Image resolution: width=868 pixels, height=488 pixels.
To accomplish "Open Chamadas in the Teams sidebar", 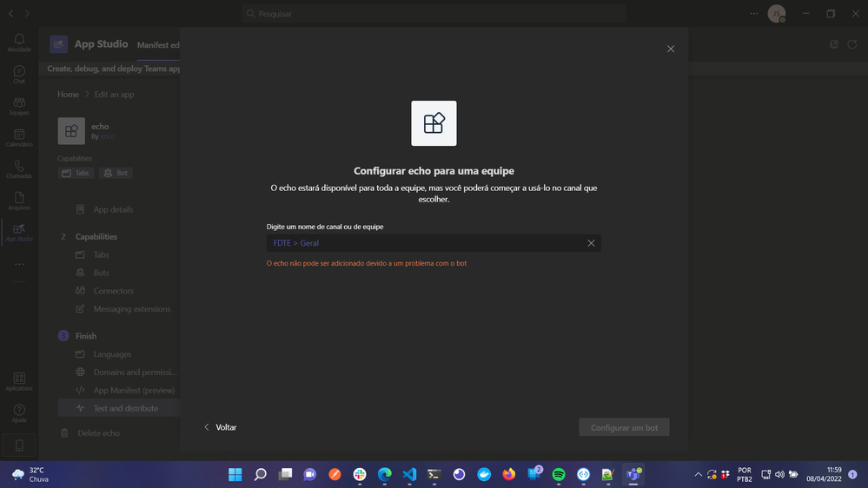I will (x=19, y=168).
